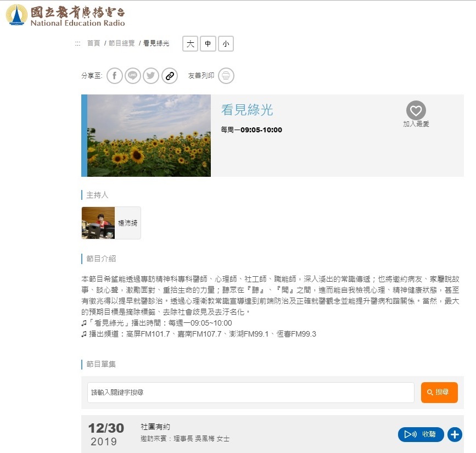
Task: Select the 看見綠光 breadcrumb item
Action: pyautogui.click(x=156, y=43)
